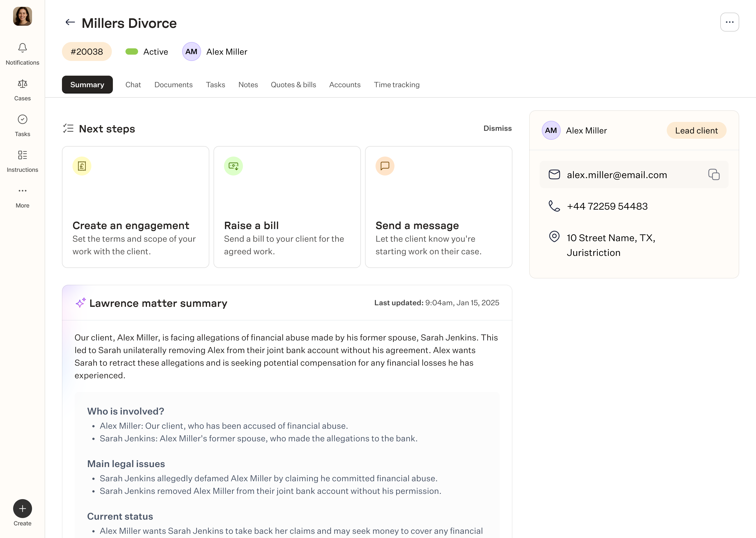Image resolution: width=756 pixels, height=538 pixels.
Task: Expand the More menu in sidebar
Action: [x=23, y=191]
